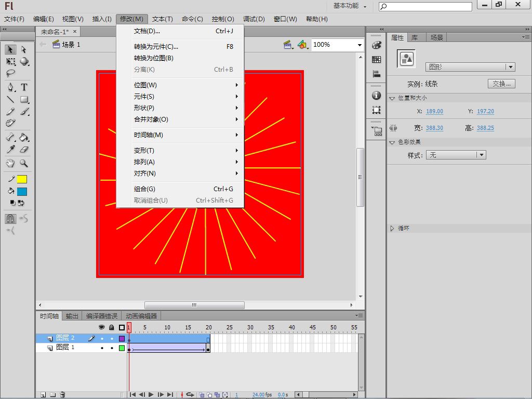Select the Paint Bucket tool
This screenshot has width=532, height=399.
click(24, 137)
